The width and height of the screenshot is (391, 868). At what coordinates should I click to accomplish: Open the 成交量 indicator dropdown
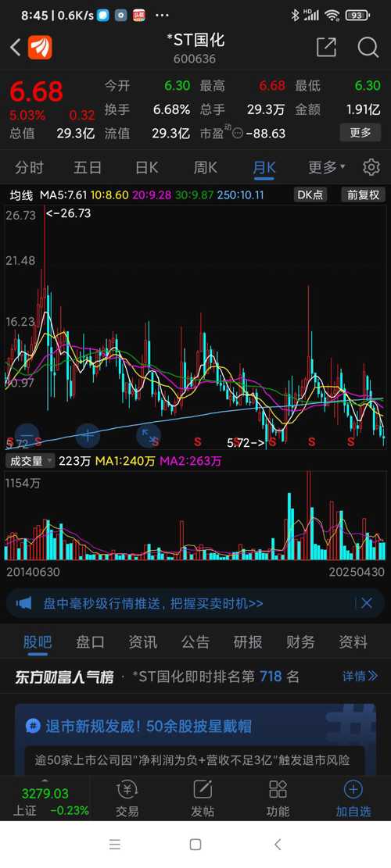pos(31,461)
